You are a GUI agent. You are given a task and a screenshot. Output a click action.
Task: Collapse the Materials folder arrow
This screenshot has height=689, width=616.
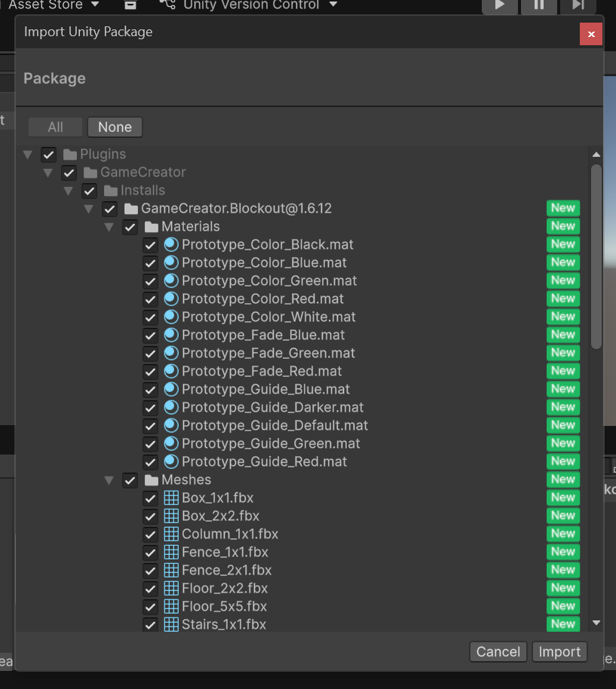click(x=109, y=227)
